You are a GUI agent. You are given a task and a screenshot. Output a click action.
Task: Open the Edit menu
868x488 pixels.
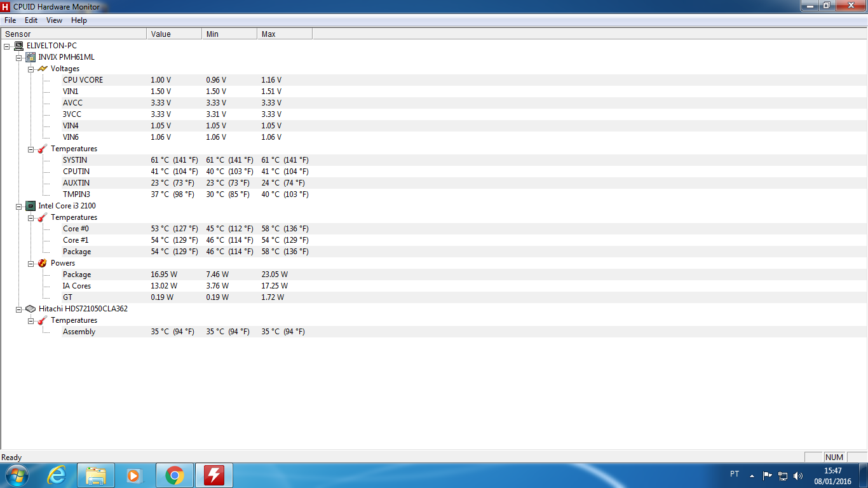coord(31,20)
